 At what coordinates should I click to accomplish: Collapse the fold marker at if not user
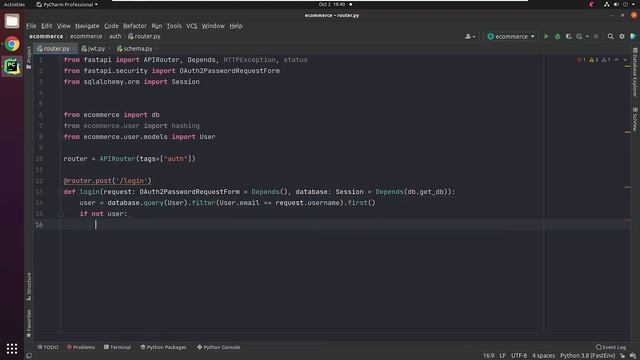60,213
